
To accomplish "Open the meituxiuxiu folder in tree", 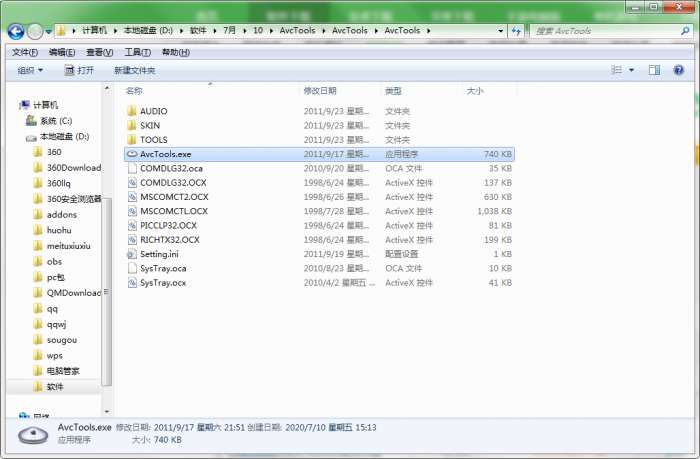I will pyautogui.click(x=62, y=246).
